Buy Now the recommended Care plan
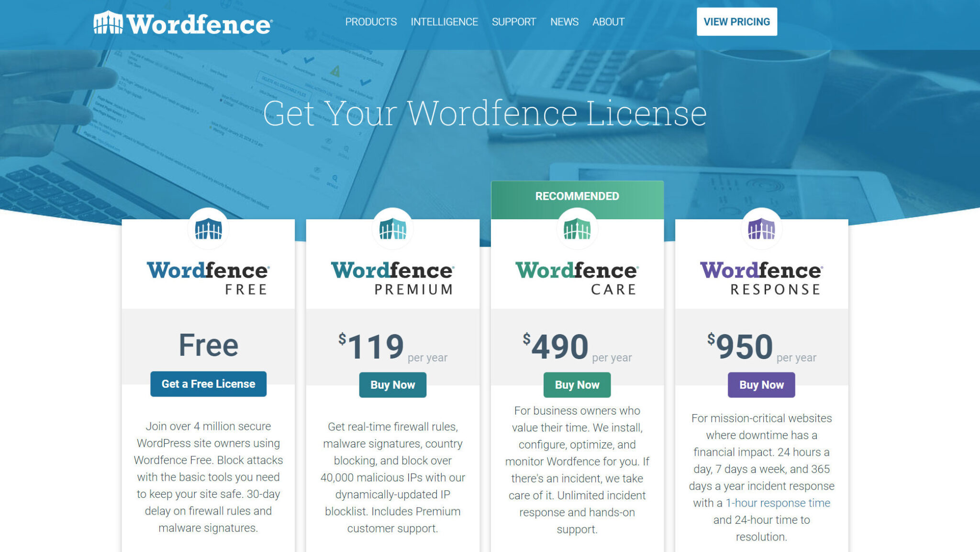The height and width of the screenshot is (552, 980). pos(577,384)
